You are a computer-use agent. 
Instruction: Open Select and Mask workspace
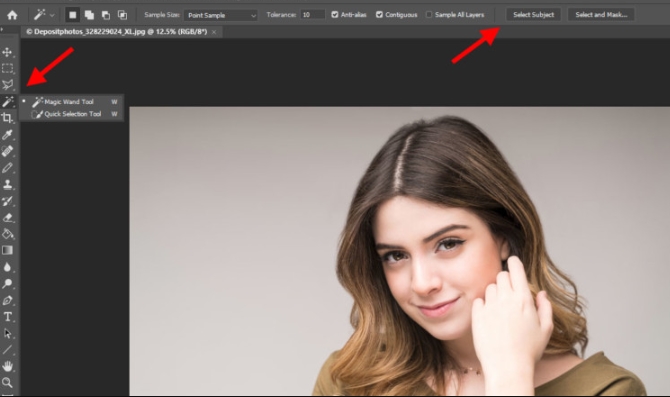pyautogui.click(x=601, y=15)
